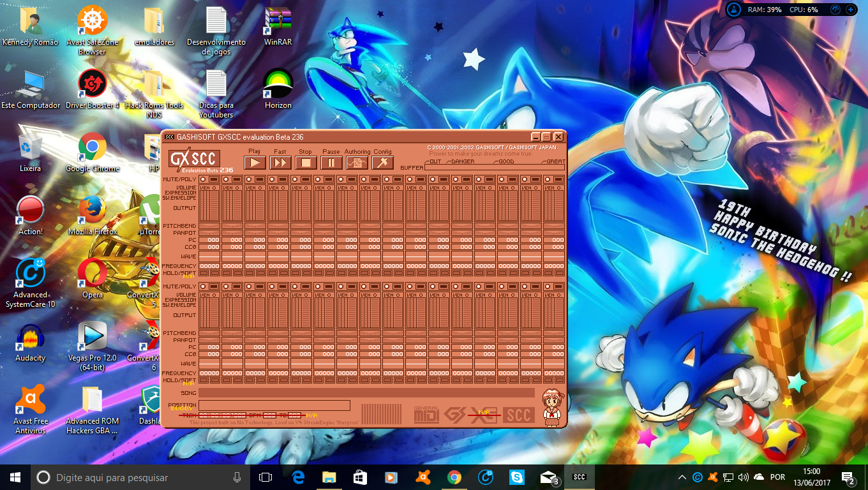This screenshot has height=490, width=868.
Task: Select the WinRAR desktop icon
Action: (278, 26)
